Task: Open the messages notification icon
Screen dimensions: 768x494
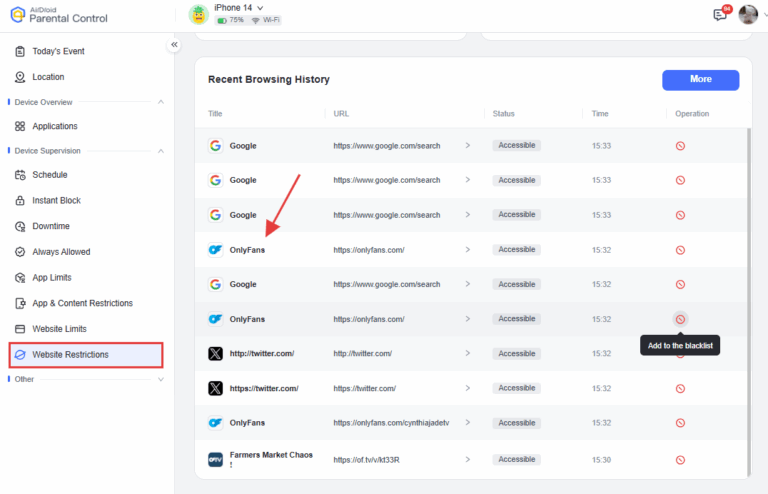Action: (720, 15)
